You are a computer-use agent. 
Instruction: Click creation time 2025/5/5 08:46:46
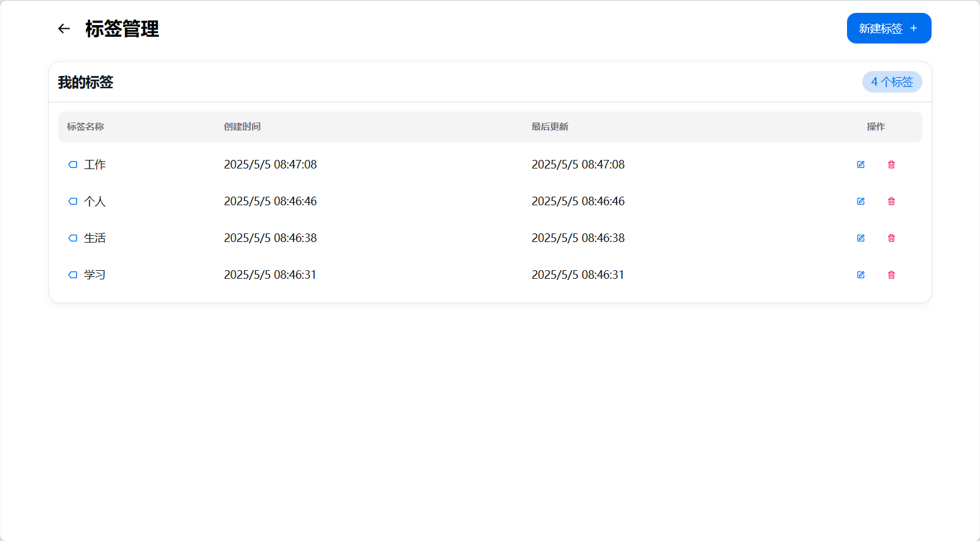point(270,201)
